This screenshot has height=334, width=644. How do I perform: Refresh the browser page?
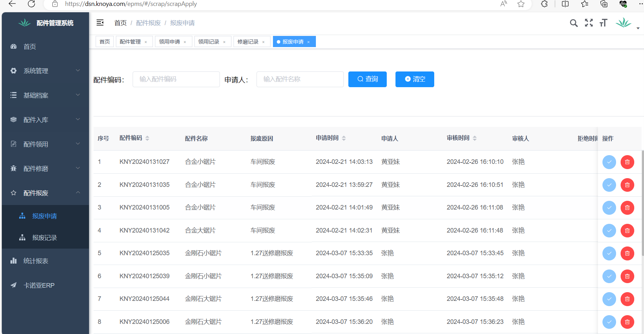(31, 4)
